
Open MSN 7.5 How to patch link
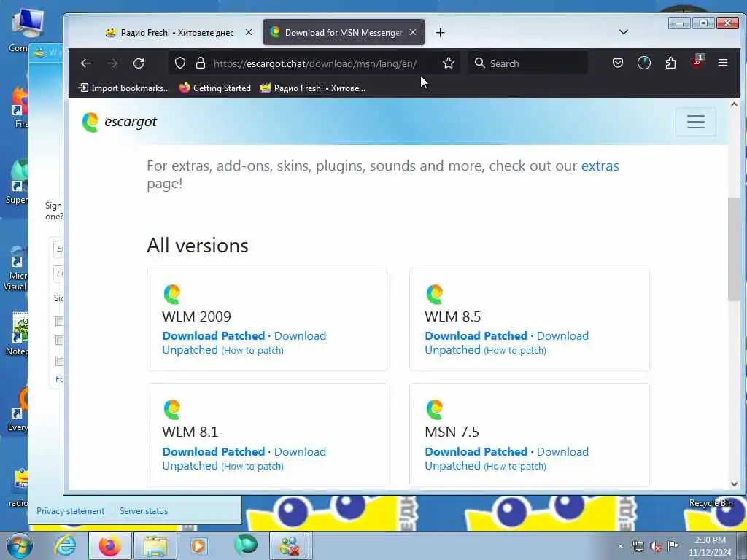tap(515, 466)
